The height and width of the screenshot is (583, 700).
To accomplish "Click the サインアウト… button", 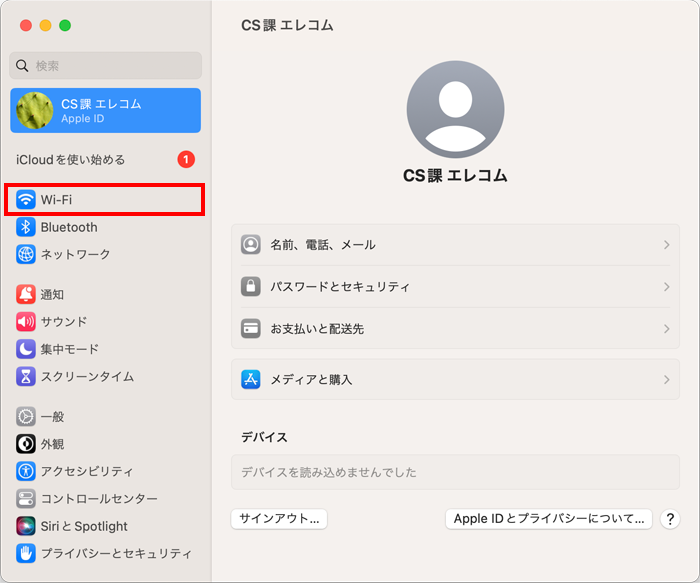I will (279, 519).
